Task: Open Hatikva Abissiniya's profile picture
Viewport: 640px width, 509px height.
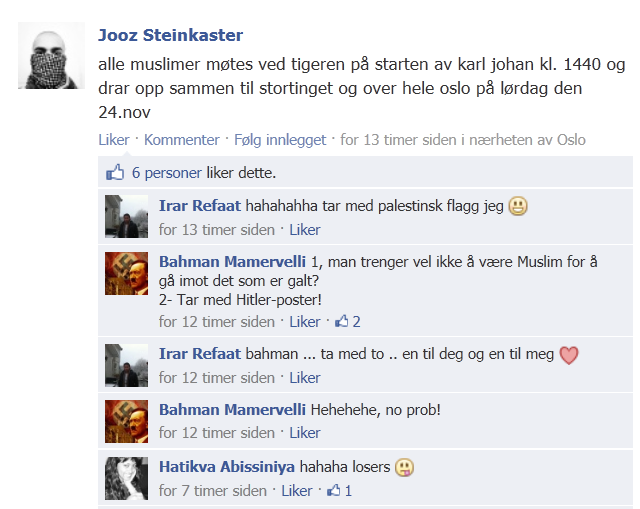Action: pos(127,478)
